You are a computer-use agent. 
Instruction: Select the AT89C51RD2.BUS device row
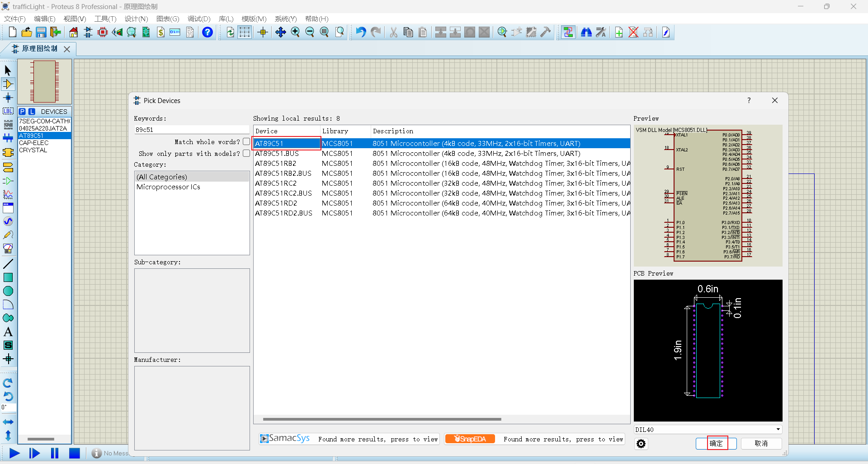[x=442, y=213]
